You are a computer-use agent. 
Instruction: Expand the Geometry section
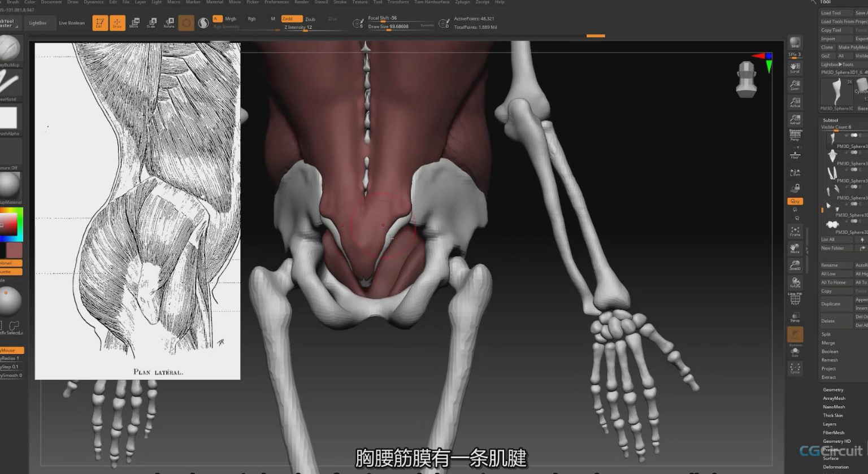pyautogui.click(x=833, y=390)
